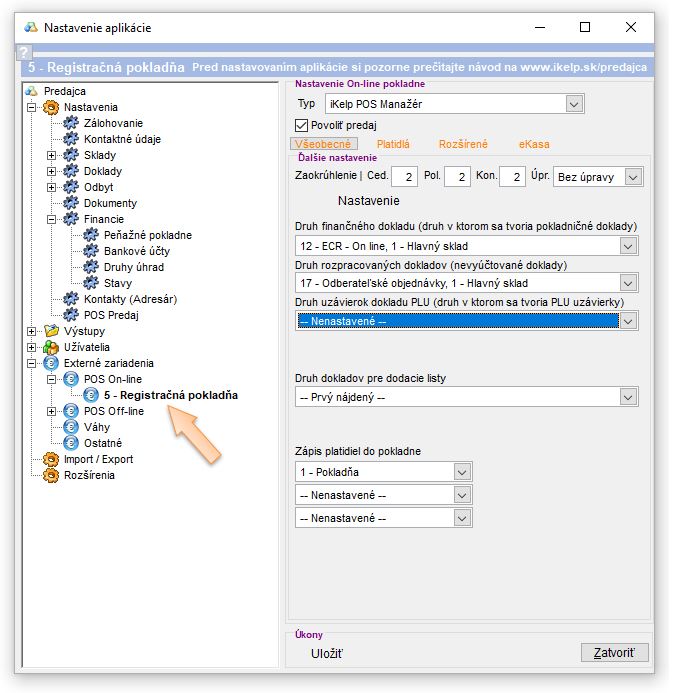Click the help question mark icon

pos(24,53)
